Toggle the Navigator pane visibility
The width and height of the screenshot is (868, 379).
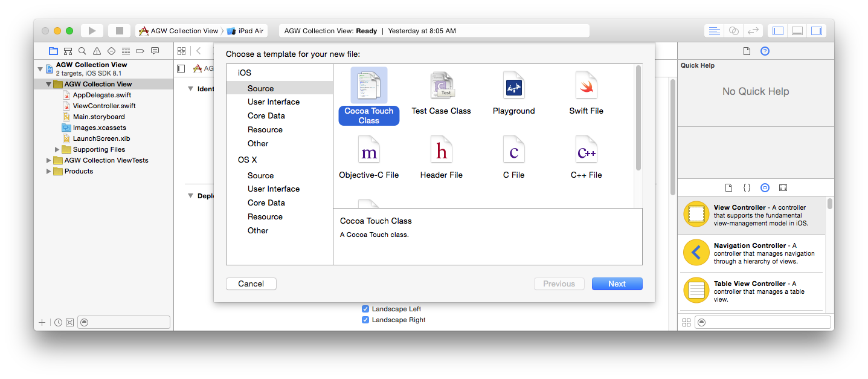(x=778, y=31)
